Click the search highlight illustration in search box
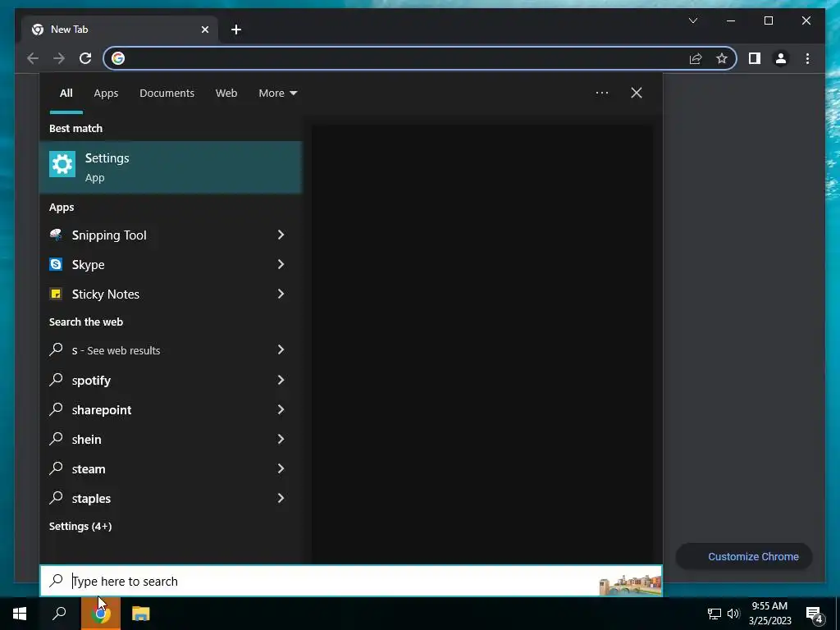The image size is (840, 630). pos(630,584)
